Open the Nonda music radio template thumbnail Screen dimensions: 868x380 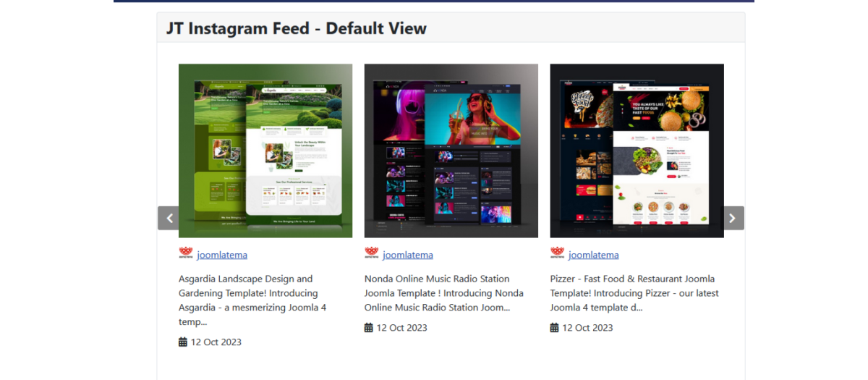click(451, 151)
